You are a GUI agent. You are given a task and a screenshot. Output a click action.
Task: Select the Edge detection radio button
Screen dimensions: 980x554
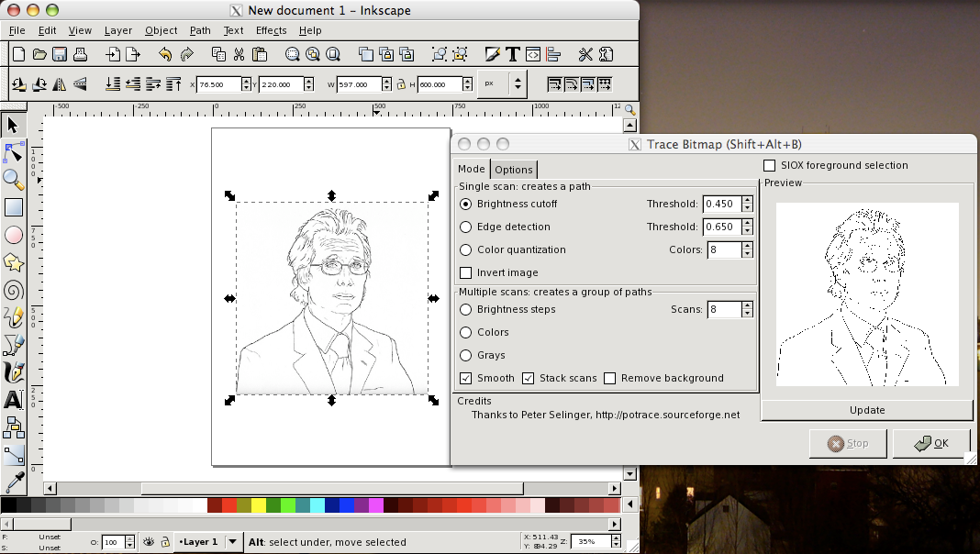pos(466,227)
